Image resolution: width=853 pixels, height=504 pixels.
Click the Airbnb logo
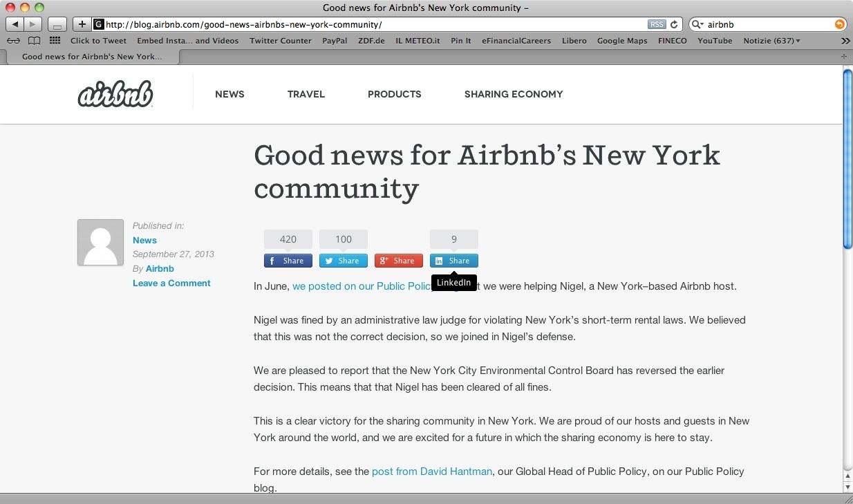[115, 94]
